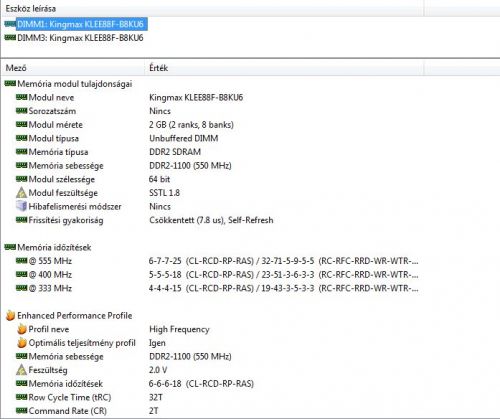
Task: Click the memory icon beside Modul mérete
Action: [x=21, y=125]
